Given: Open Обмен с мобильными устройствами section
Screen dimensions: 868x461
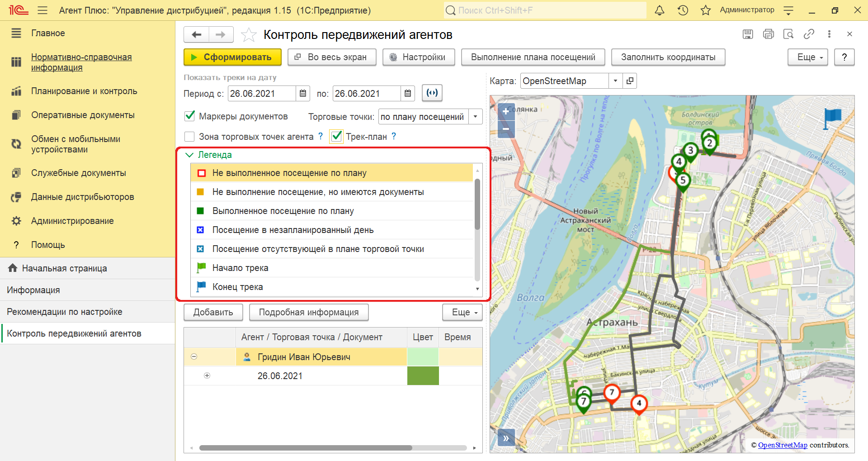Looking at the screenshot, I should (x=75, y=144).
